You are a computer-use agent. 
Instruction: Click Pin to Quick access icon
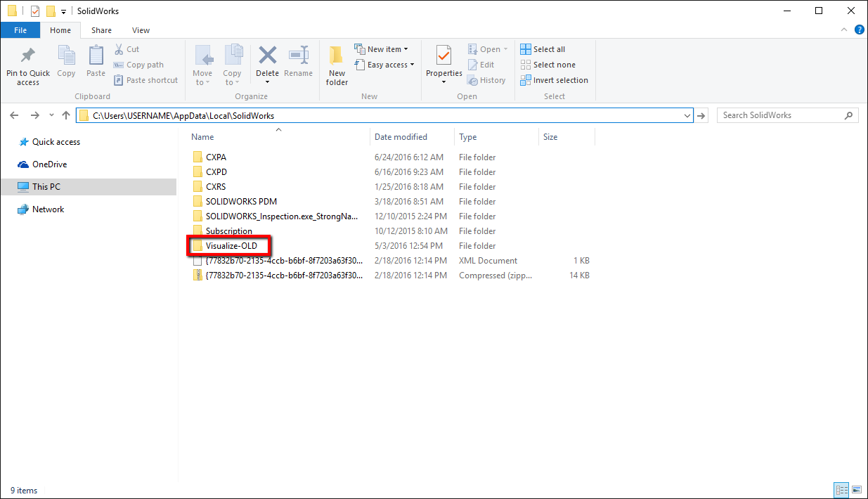(28, 56)
